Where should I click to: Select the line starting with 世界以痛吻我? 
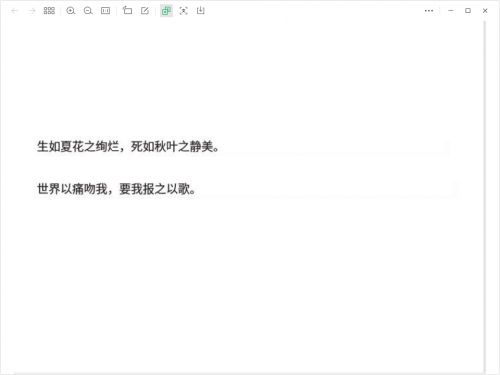116,189
